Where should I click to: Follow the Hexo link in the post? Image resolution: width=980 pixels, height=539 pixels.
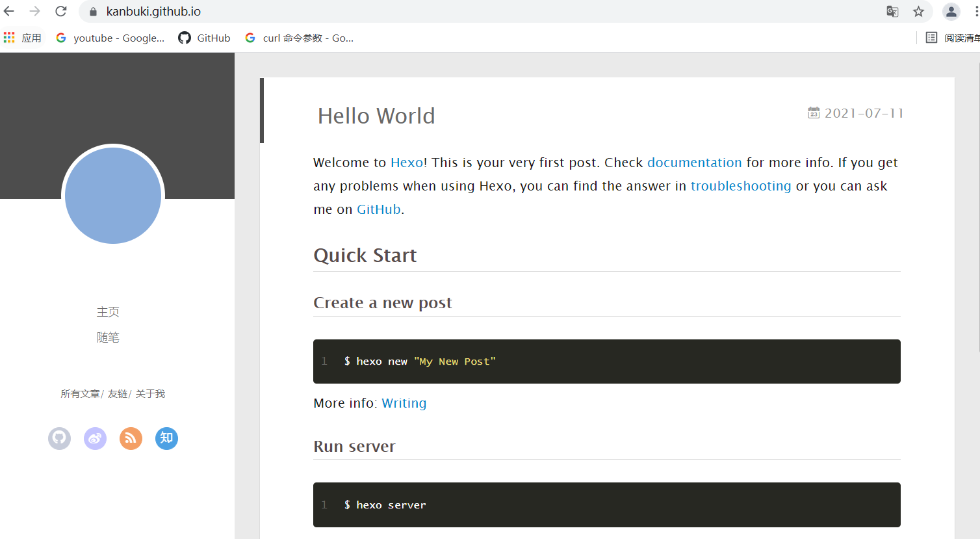tap(407, 163)
